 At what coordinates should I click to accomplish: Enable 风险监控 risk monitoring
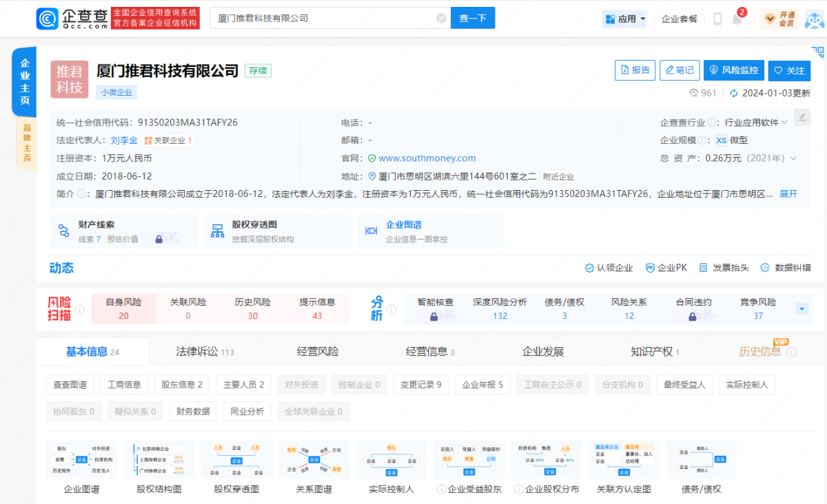click(734, 70)
